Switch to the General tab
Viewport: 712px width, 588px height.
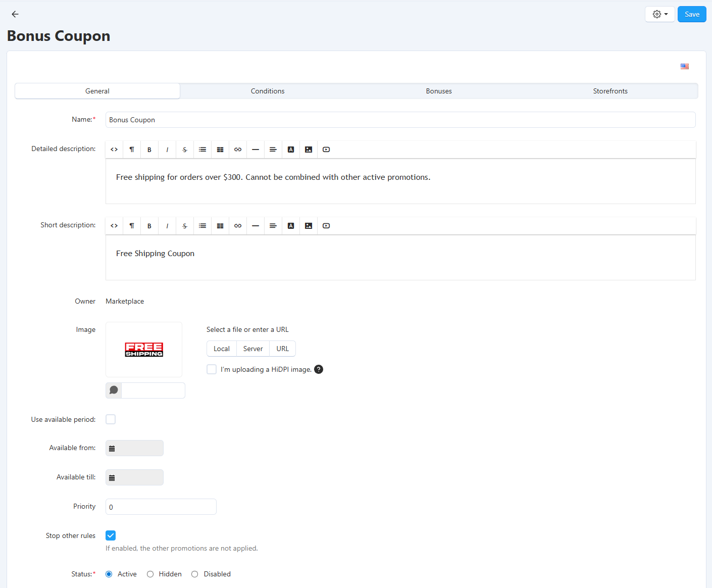(97, 91)
